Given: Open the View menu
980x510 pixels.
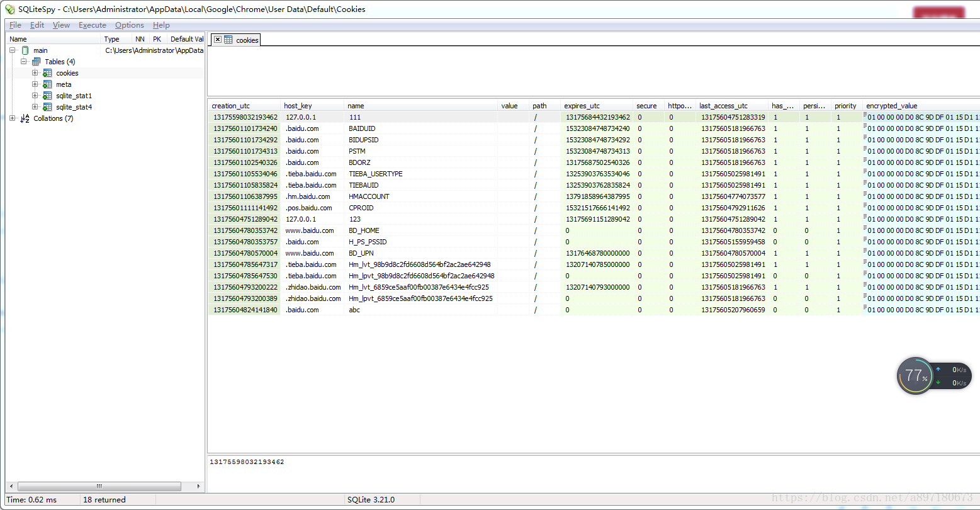Looking at the screenshot, I should click(x=61, y=25).
